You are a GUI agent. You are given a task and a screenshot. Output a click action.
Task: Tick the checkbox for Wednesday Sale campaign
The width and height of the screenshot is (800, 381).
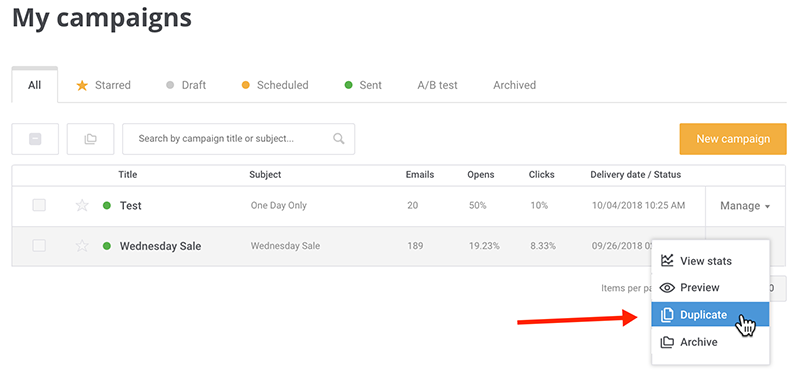pyautogui.click(x=39, y=246)
